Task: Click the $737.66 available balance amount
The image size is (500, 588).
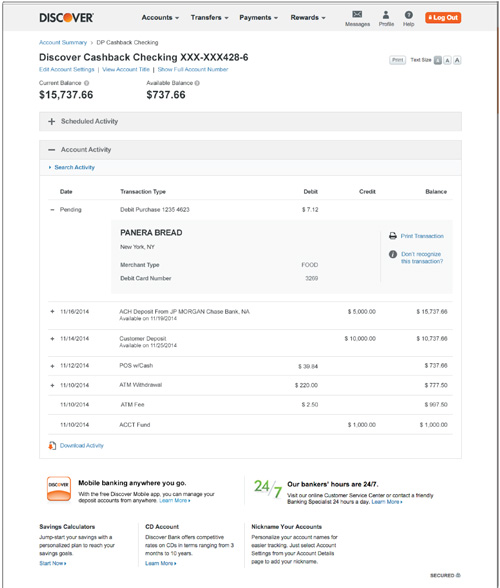Action: [166, 95]
